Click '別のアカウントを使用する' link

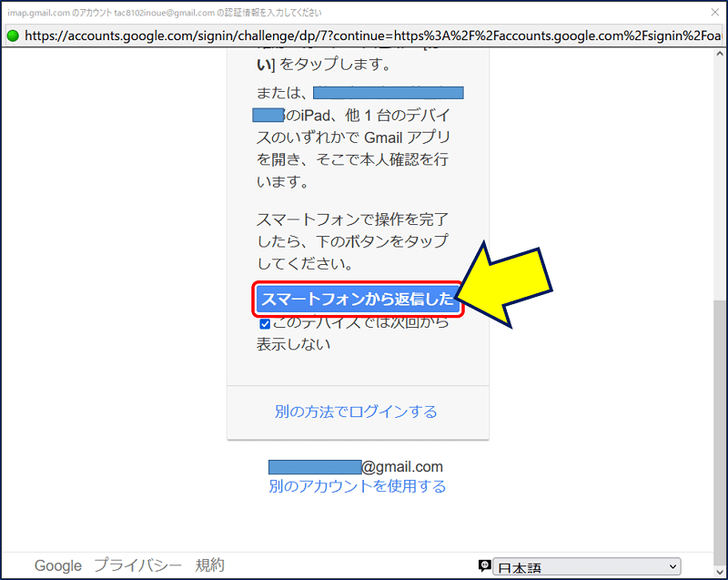point(357,485)
